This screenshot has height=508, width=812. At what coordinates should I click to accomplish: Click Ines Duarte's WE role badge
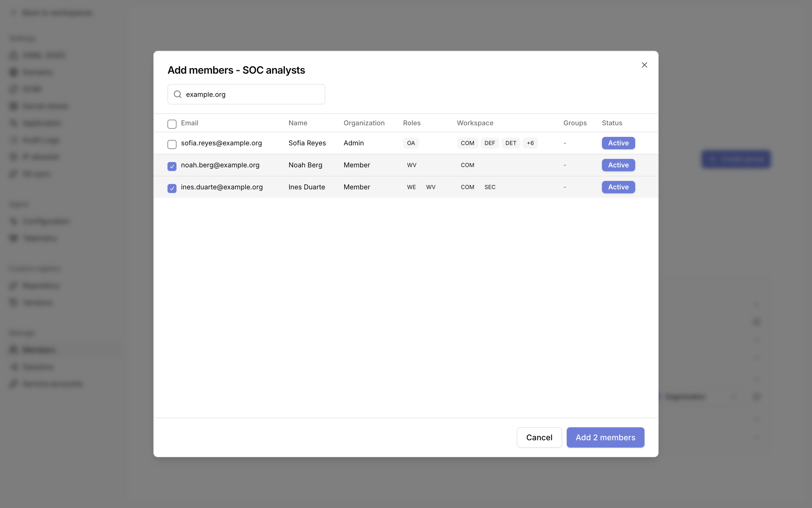click(x=411, y=187)
